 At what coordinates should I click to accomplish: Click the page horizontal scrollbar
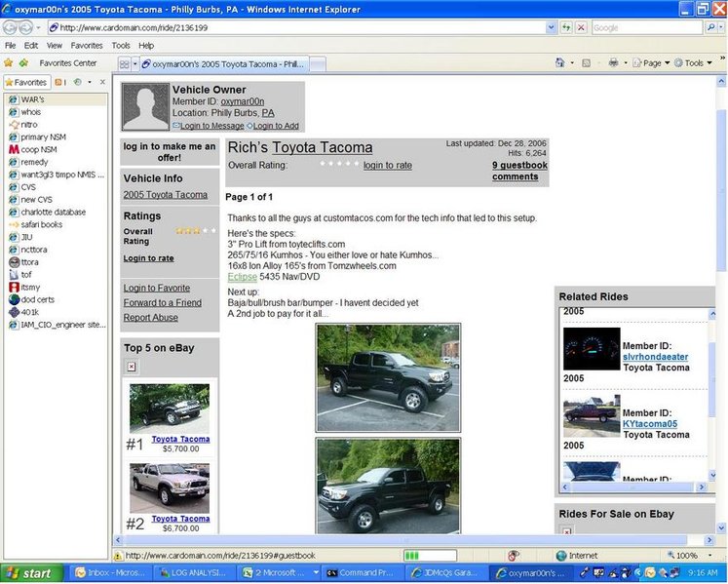click(x=413, y=540)
